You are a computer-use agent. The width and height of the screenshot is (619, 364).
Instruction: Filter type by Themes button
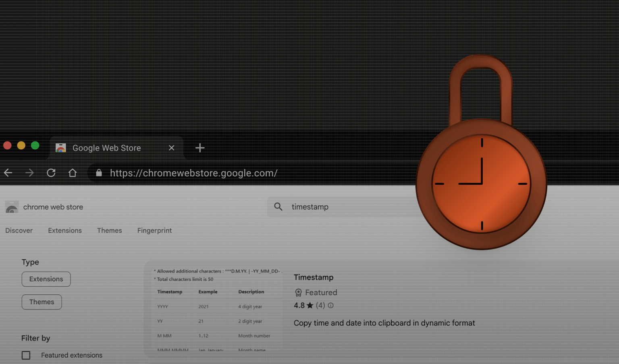pyautogui.click(x=42, y=302)
